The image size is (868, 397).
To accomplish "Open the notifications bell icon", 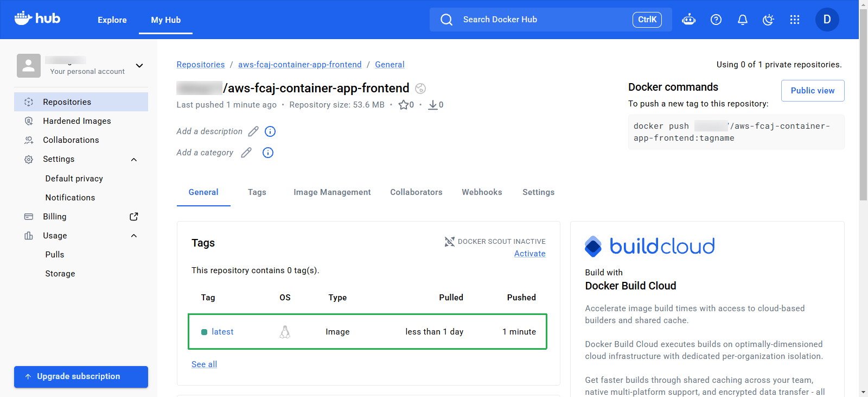I will click(x=743, y=20).
